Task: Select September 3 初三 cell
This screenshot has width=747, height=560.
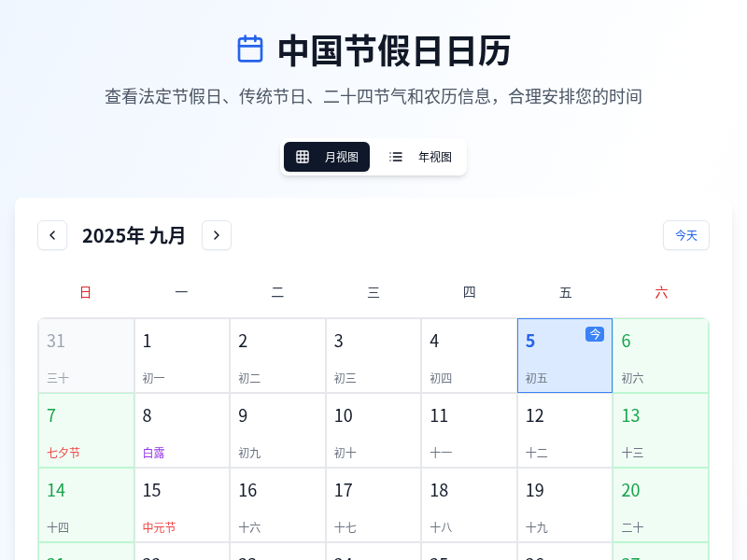Action: [x=373, y=356]
